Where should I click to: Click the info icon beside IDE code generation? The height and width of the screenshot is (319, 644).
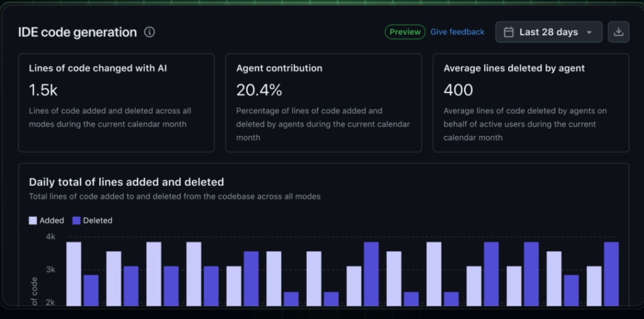pyautogui.click(x=150, y=32)
